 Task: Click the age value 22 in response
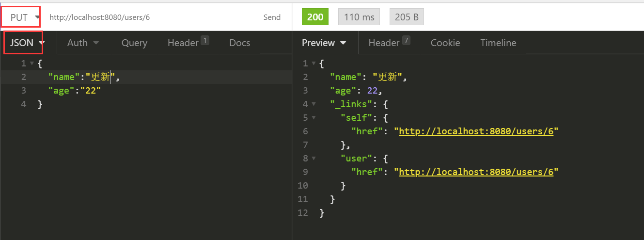372,91
